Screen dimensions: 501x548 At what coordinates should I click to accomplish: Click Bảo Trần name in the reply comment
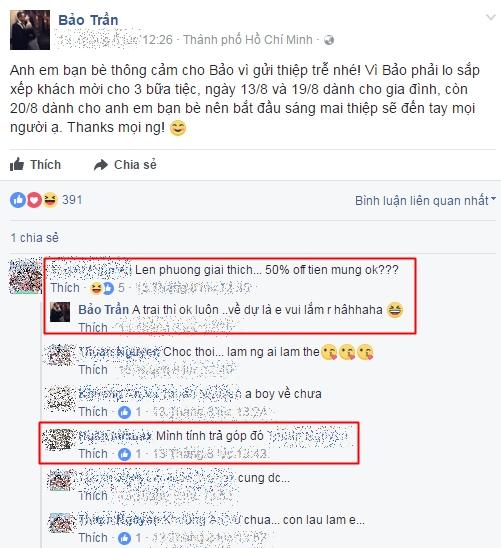coord(103,310)
